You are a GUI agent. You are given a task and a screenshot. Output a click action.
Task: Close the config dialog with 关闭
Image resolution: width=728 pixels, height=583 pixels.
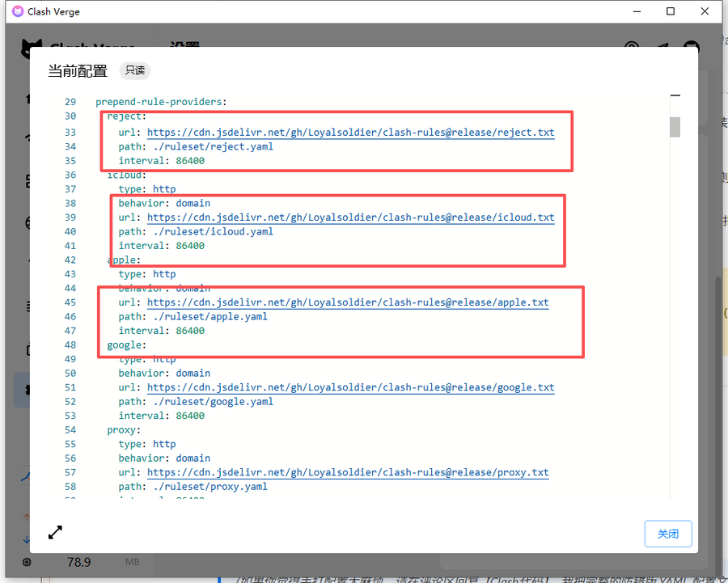(x=667, y=534)
